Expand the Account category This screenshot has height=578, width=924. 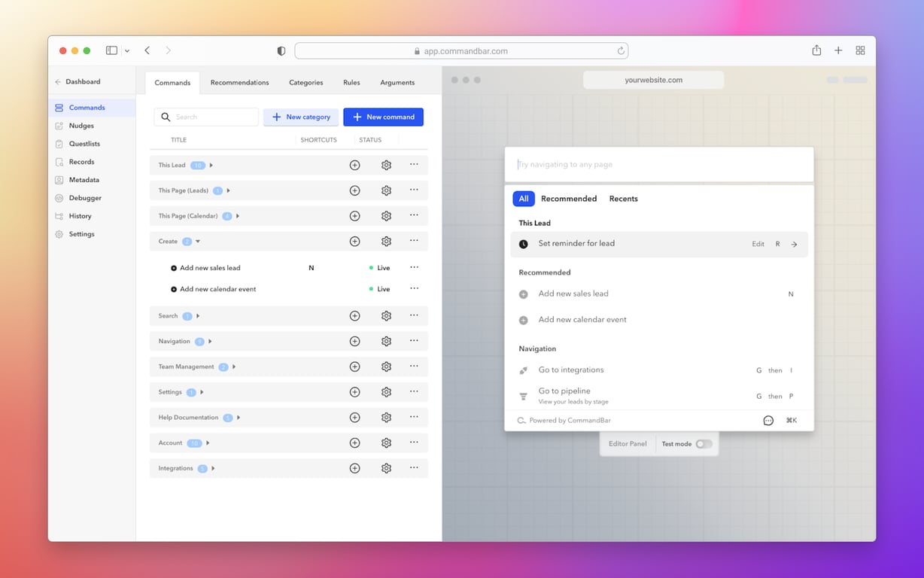click(208, 443)
